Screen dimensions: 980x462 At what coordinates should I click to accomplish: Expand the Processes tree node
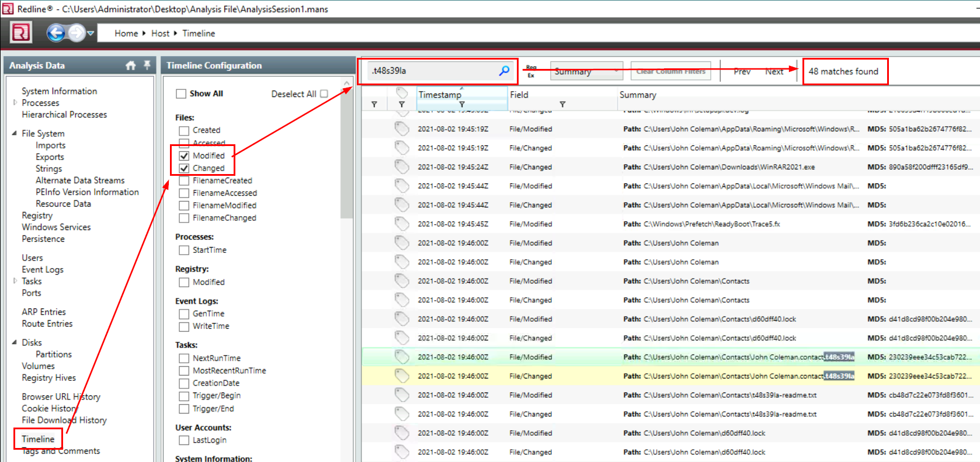pyautogui.click(x=15, y=102)
